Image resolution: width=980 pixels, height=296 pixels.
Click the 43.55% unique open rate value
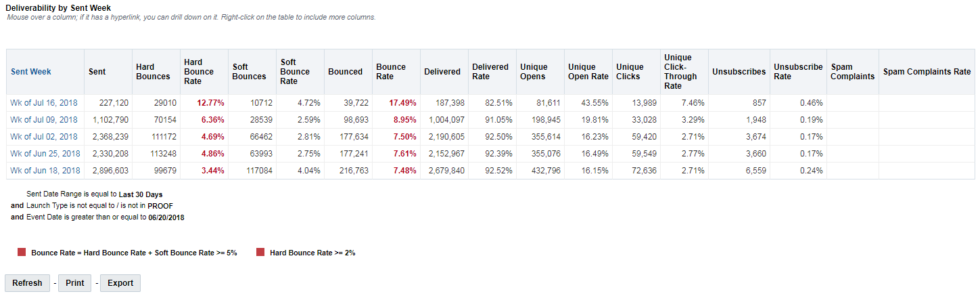[x=594, y=103]
